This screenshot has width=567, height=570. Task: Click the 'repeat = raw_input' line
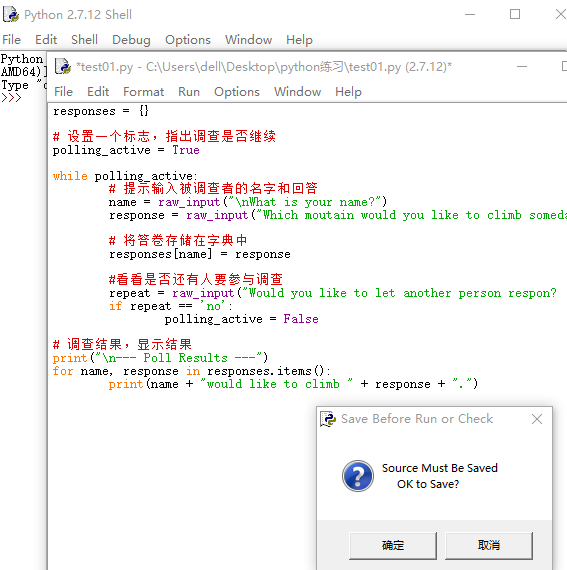333,293
